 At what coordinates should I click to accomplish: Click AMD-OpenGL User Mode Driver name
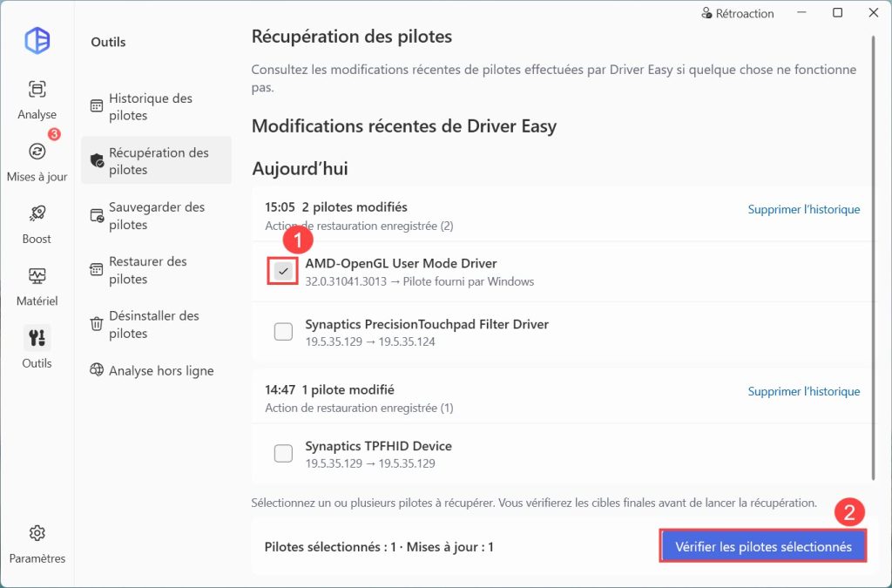[401, 263]
